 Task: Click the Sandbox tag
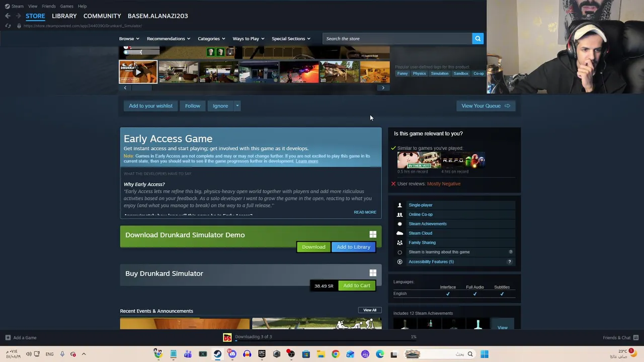[461, 74]
